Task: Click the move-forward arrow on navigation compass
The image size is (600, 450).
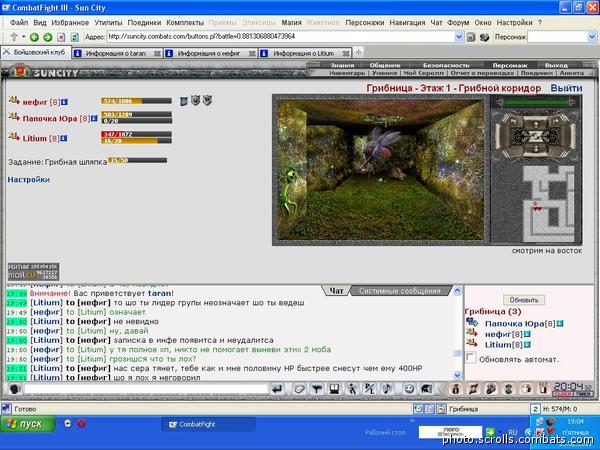Action: pos(536,123)
